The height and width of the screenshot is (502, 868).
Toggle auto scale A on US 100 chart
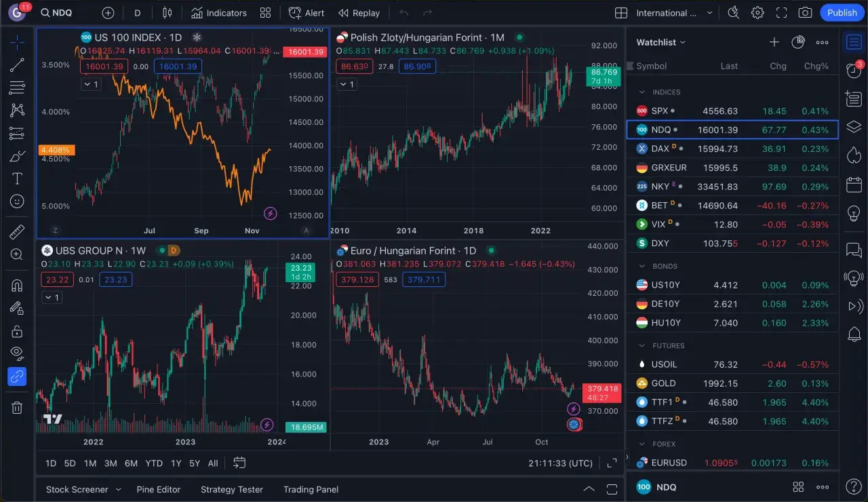(x=306, y=231)
